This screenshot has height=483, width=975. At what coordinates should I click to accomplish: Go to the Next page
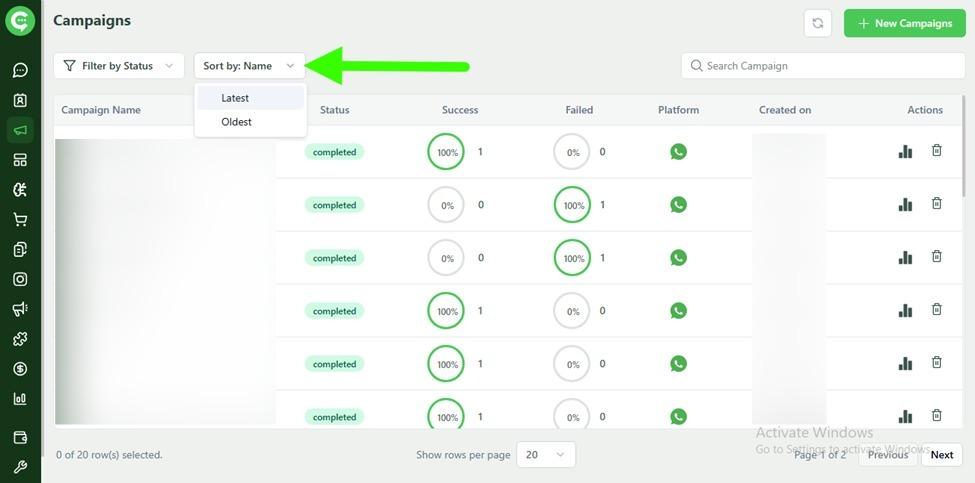pyautogui.click(x=941, y=454)
